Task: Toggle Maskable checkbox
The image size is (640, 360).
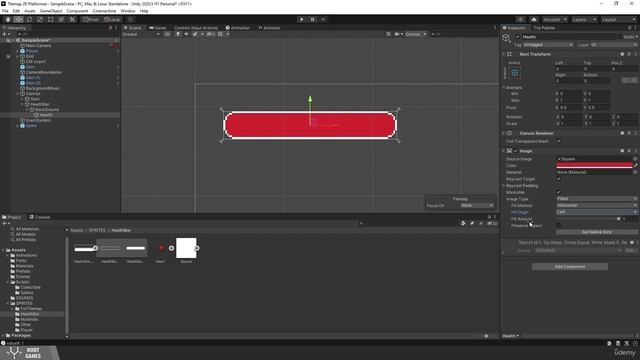Action: coord(558,192)
